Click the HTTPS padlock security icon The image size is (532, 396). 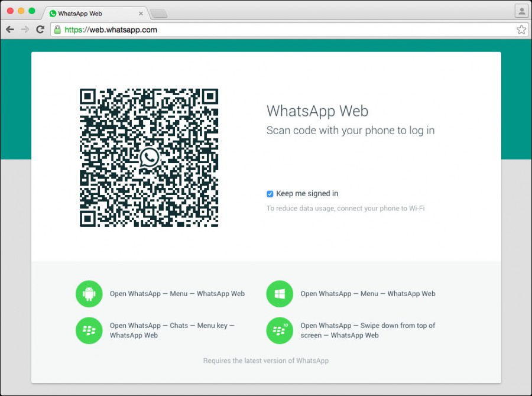click(57, 29)
